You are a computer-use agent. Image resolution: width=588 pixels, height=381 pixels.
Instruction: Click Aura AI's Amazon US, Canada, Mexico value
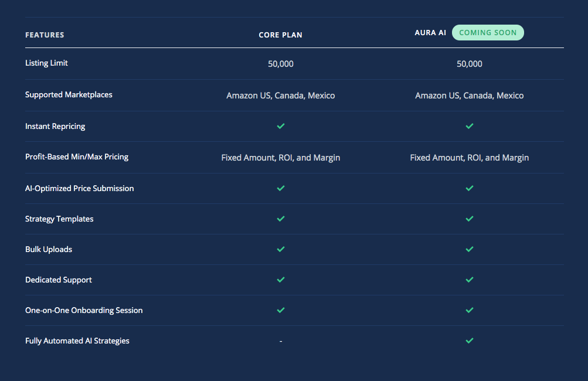469,96
